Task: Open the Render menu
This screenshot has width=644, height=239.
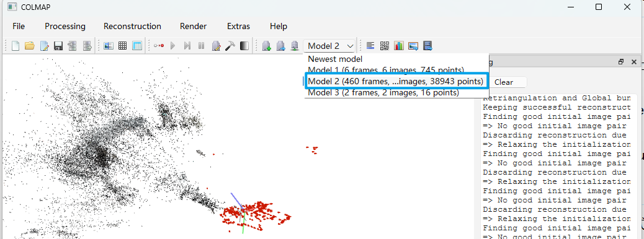Action: [193, 26]
